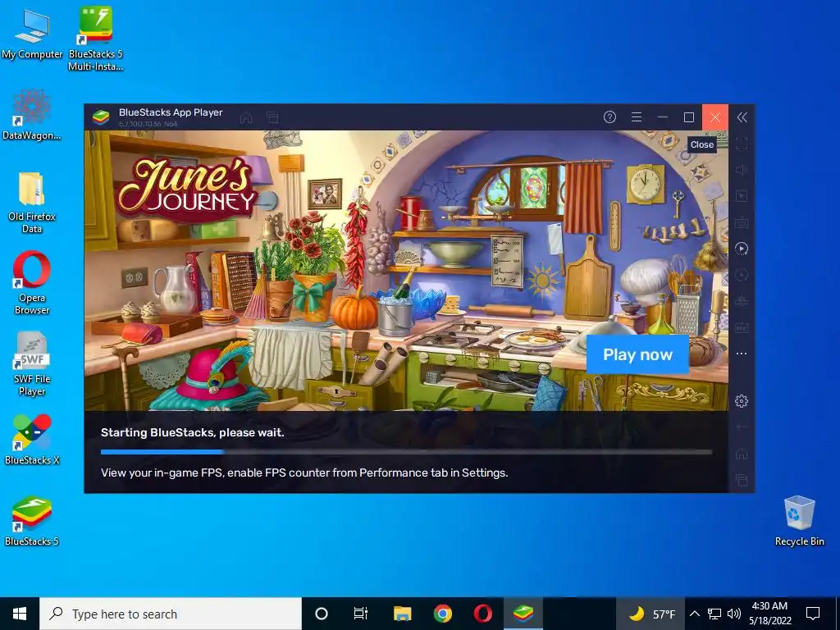Open File Explorer from taskbar
This screenshot has width=840, height=630.
click(402, 614)
